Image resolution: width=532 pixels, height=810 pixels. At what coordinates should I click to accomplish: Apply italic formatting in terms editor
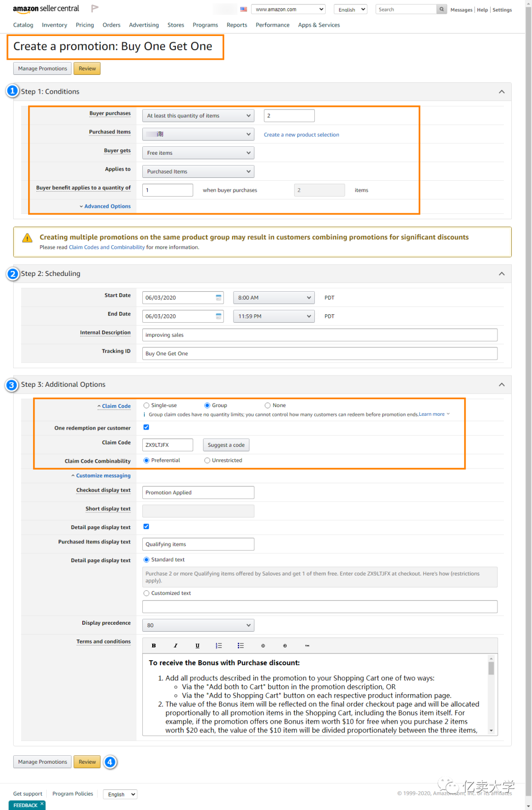coord(175,645)
